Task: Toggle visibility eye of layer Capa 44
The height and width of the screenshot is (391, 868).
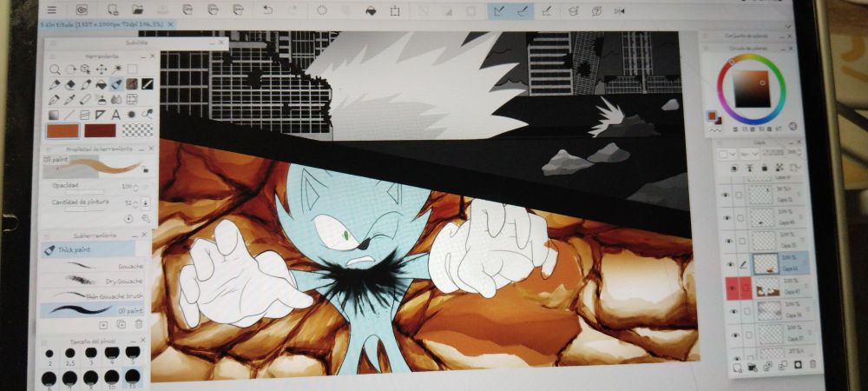Action: pyautogui.click(x=727, y=217)
